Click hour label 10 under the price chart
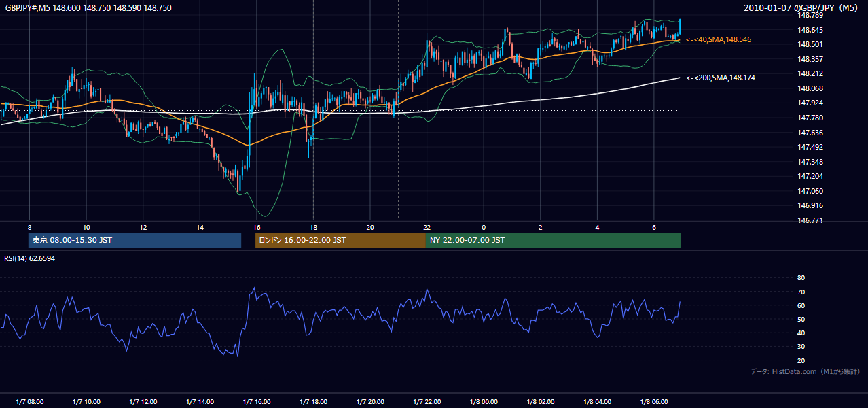 86,226
